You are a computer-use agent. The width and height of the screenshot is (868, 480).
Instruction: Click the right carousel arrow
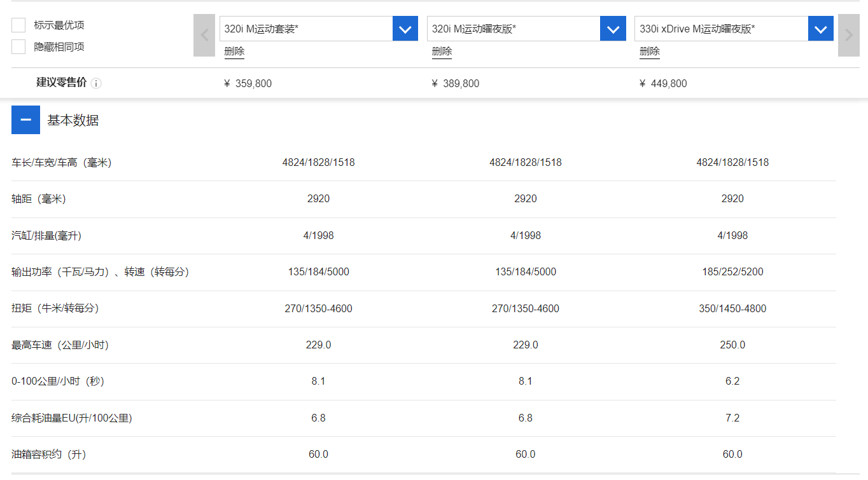848,35
